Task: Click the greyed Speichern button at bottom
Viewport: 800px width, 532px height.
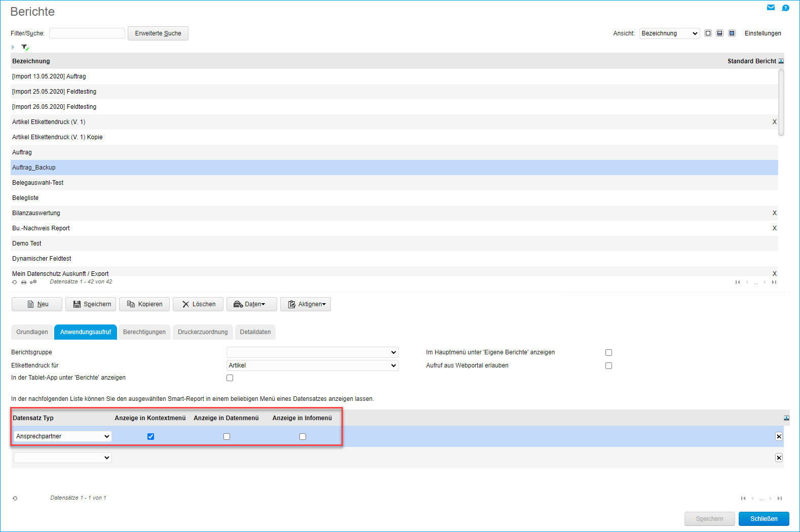Action: pos(710,519)
